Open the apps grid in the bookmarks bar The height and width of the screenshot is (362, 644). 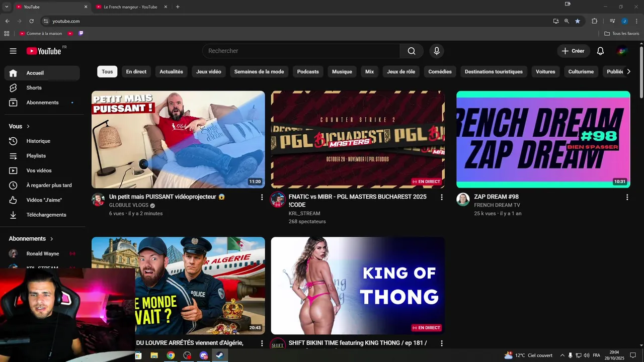click(7, 33)
